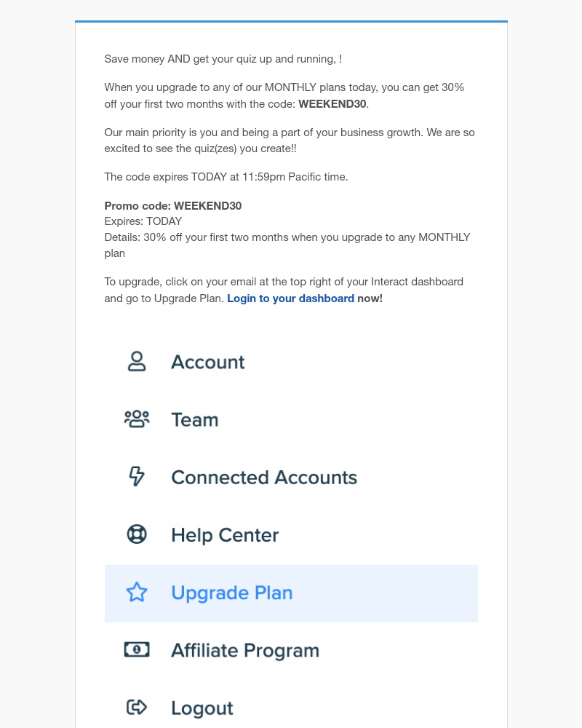The height and width of the screenshot is (728, 582).
Task: Click the Upgrade Plan star icon
Action: coord(137,592)
